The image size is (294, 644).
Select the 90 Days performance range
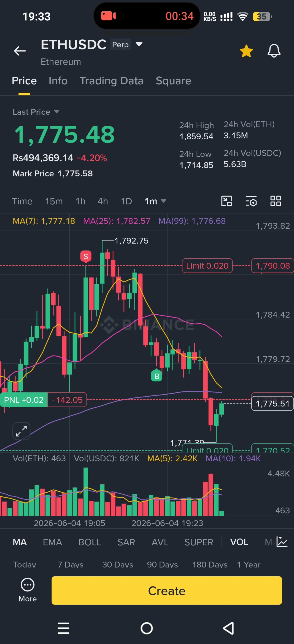coord(162,565)
